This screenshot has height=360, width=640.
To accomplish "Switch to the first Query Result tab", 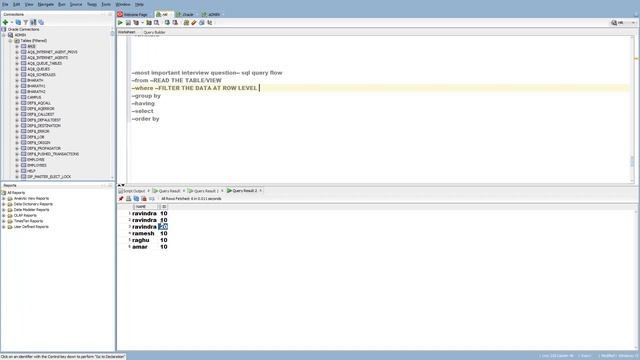I will (167, 191).
